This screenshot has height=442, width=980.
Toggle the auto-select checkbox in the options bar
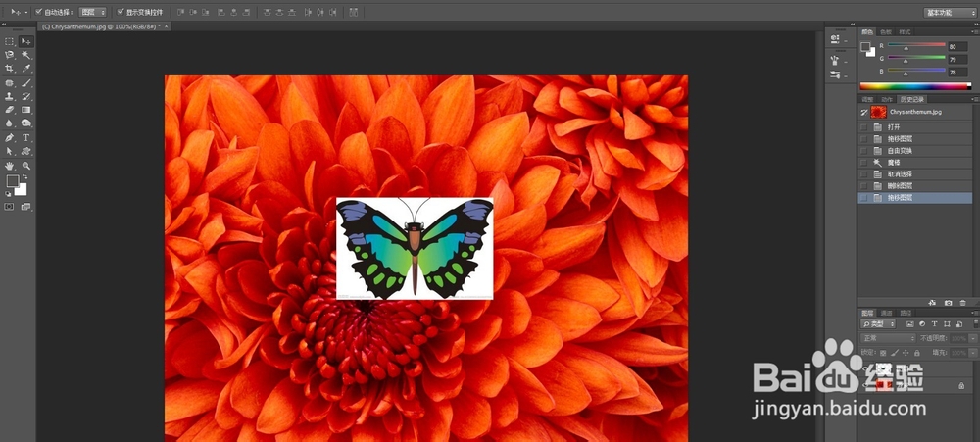point(39,12)
